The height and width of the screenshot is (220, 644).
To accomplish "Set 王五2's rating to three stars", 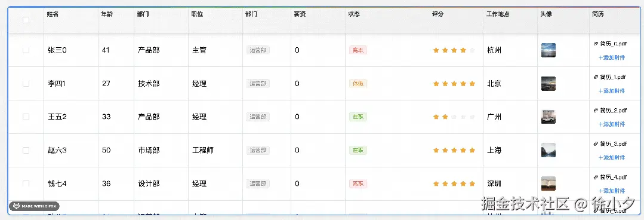I will [454, 117].
